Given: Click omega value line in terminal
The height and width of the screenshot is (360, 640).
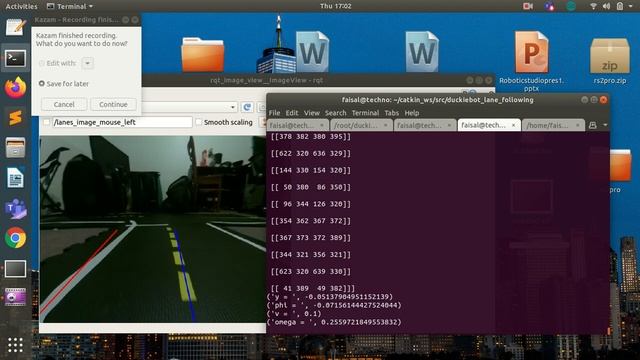Looking at the screenshot, I should [334, 322].
